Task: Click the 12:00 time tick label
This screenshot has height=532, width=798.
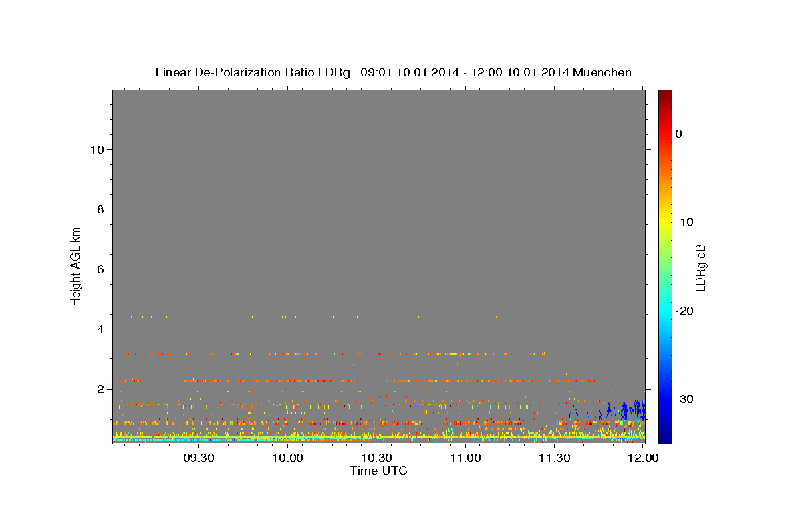Action: tap(643, 458)
